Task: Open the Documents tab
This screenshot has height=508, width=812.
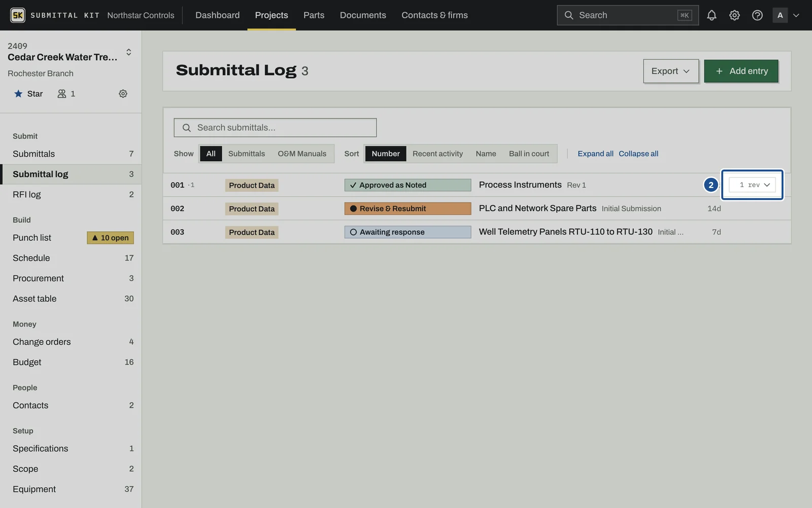Action: point(363,15)
